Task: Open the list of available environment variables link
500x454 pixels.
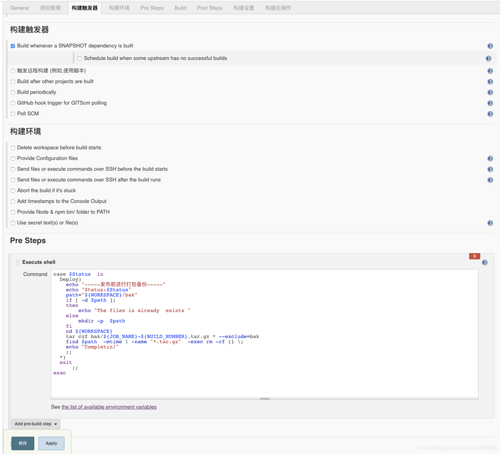Action: [x=109, y=407]
